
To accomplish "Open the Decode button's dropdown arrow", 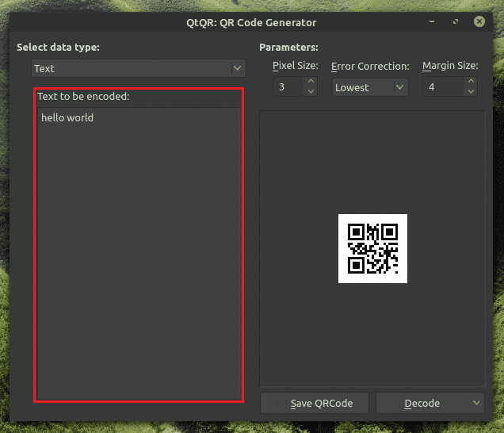I will pyautogui.click(x=475, y=403).
